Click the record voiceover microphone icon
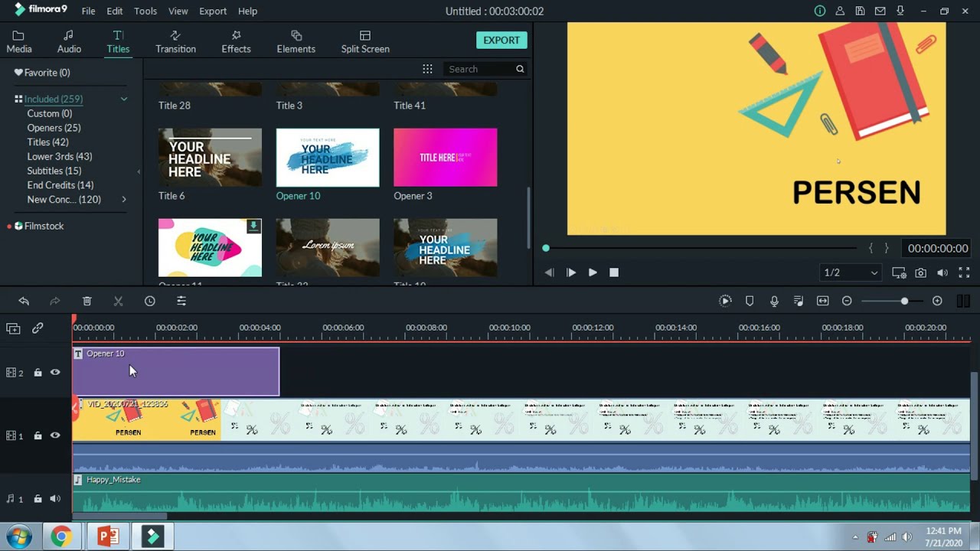Viewport: 980px width, 551px height. coord(774,302)
